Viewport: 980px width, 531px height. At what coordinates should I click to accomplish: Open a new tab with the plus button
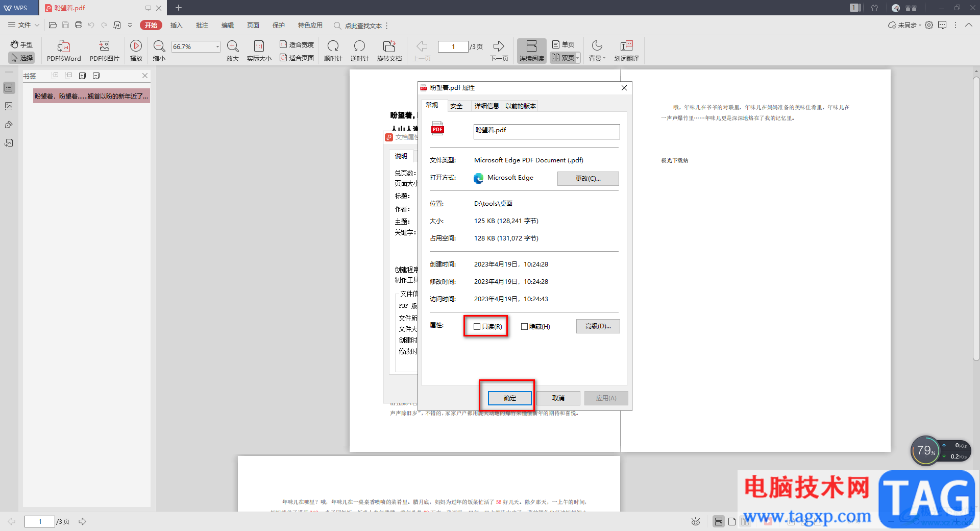coord(178,8)
